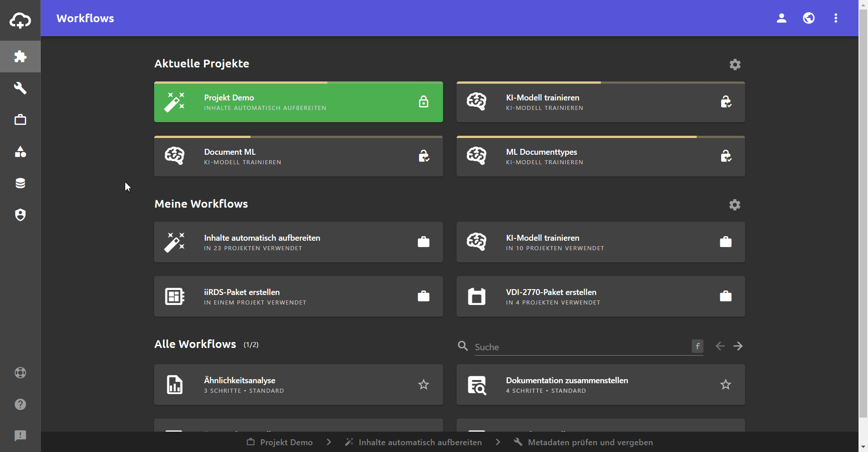Click the question mark help icon
This screenshot has width=868, height=452.
coord(20,404)
